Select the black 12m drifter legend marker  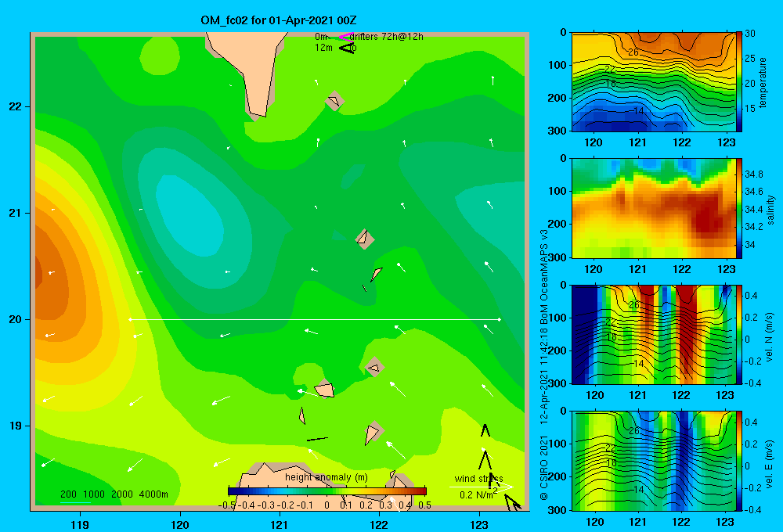click(347, 48)
